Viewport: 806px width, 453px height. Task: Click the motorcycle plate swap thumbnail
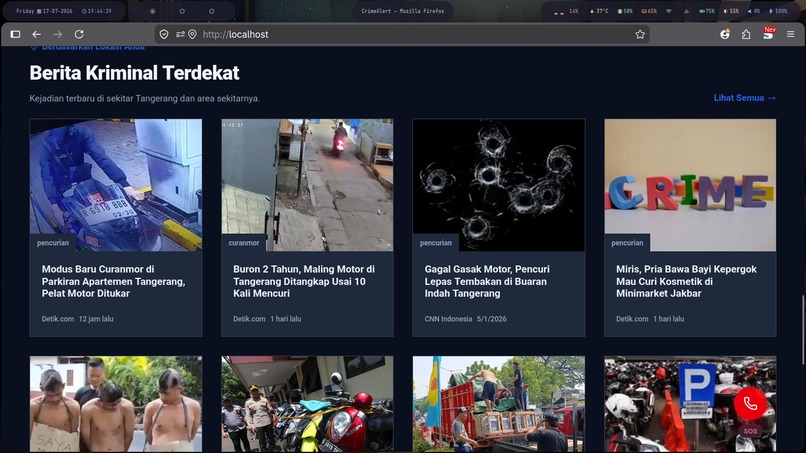116,185
